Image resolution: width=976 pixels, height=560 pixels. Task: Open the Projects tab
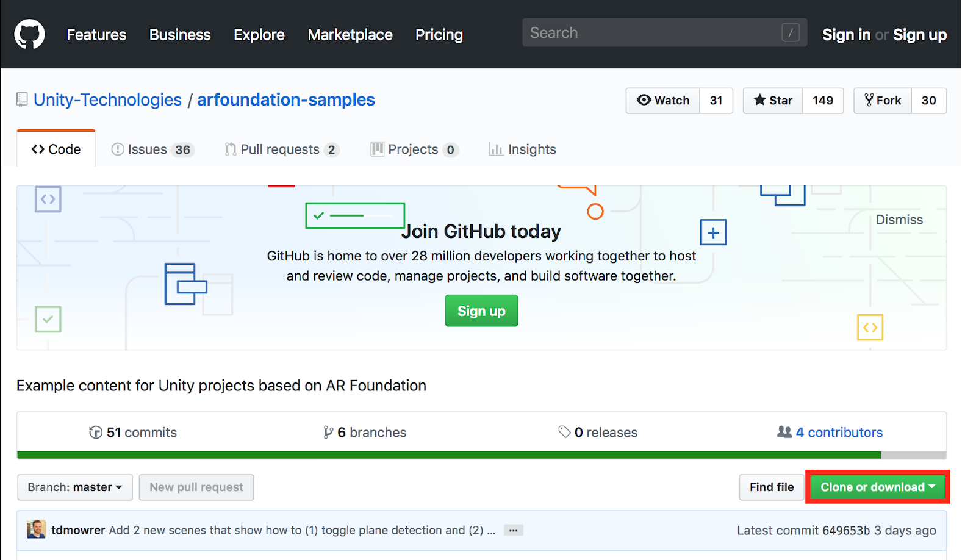point(414,149)
